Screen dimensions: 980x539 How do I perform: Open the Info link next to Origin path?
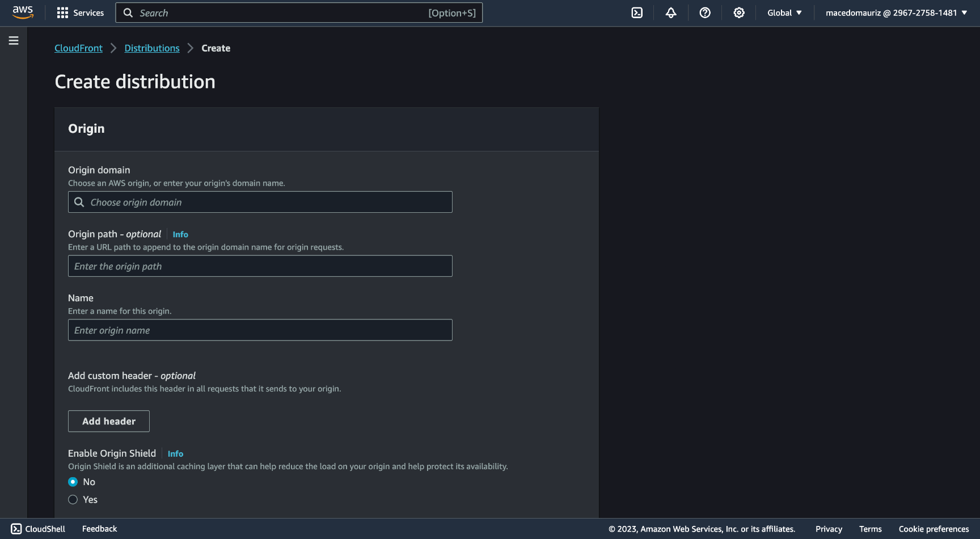[180, 234]
